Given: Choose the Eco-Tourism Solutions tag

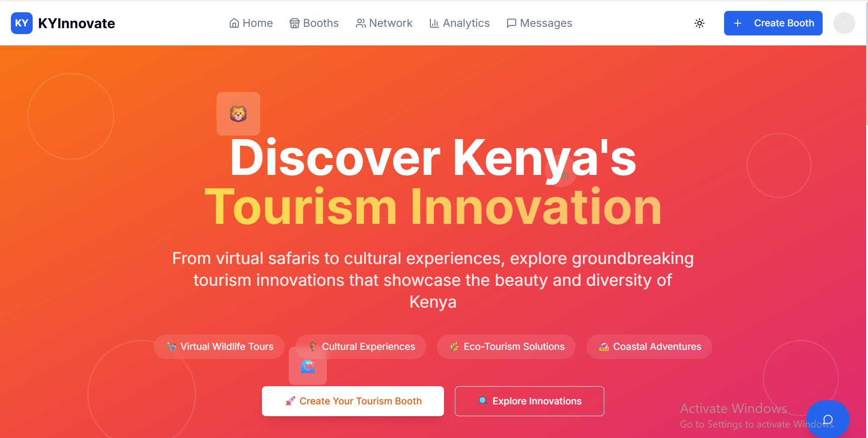Looking at the screenshot, I should point(506,346).
